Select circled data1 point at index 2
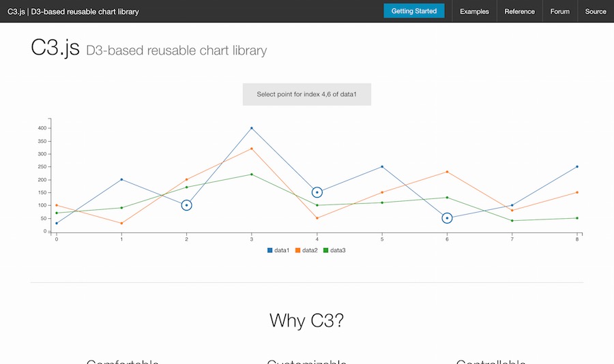Screen dimensions: 614x364 (x=186, y=205)
